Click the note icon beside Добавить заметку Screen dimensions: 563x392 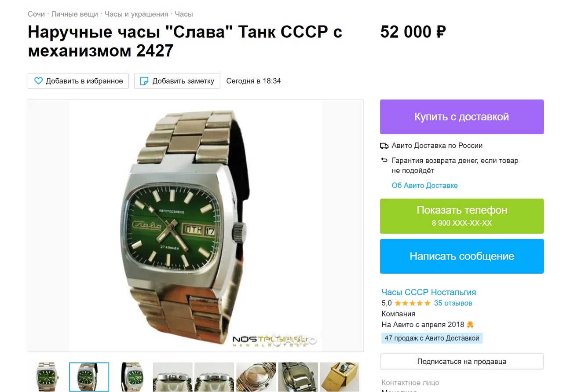[144, 81]
